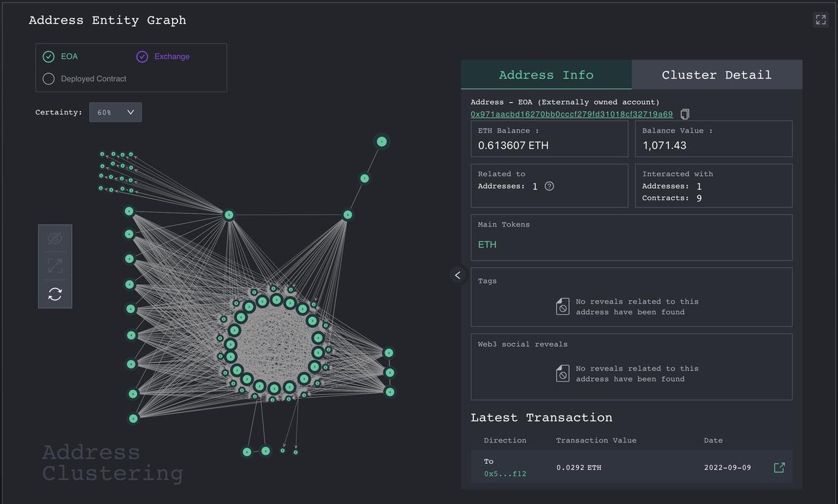This screenshot has width=838, height=504.
Task: Select the ETH entry under Main Tokens
Action: 486,244
